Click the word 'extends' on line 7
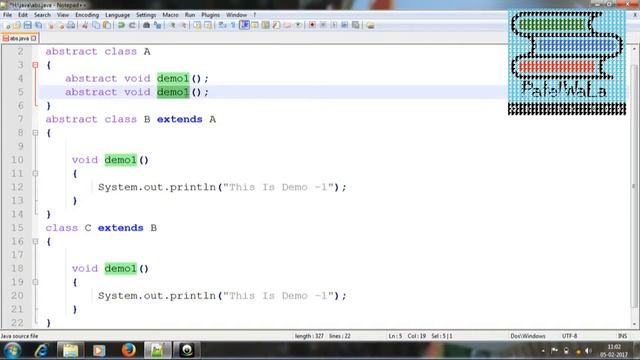Screen dimensions: 640x360 tap(180, 119)
